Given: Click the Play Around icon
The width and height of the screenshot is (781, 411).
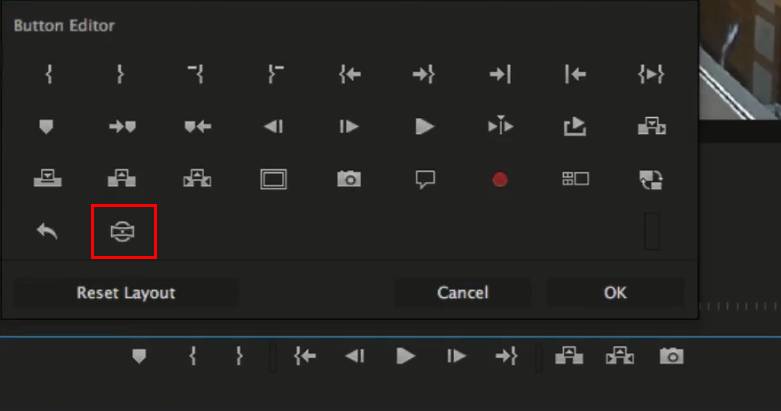Looking at the screenshot, I should pyautogui.click(x=499, y=127).
